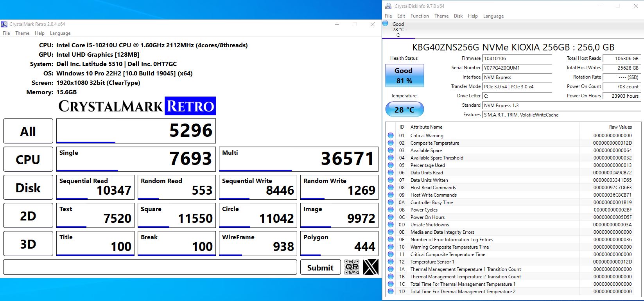Viewport: 644px width, 301px height.
Task: Click the Good 81 % health status button
Action: [x=404, y=75]
